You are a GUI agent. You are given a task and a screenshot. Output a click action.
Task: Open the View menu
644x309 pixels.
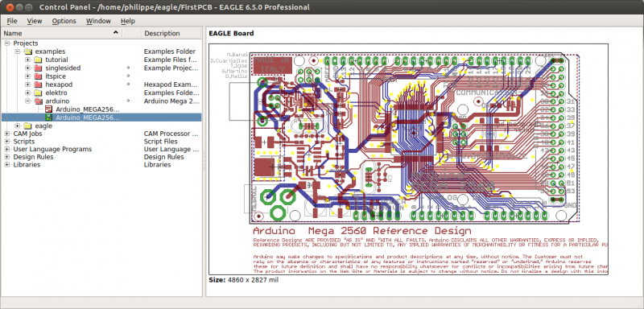35,21
